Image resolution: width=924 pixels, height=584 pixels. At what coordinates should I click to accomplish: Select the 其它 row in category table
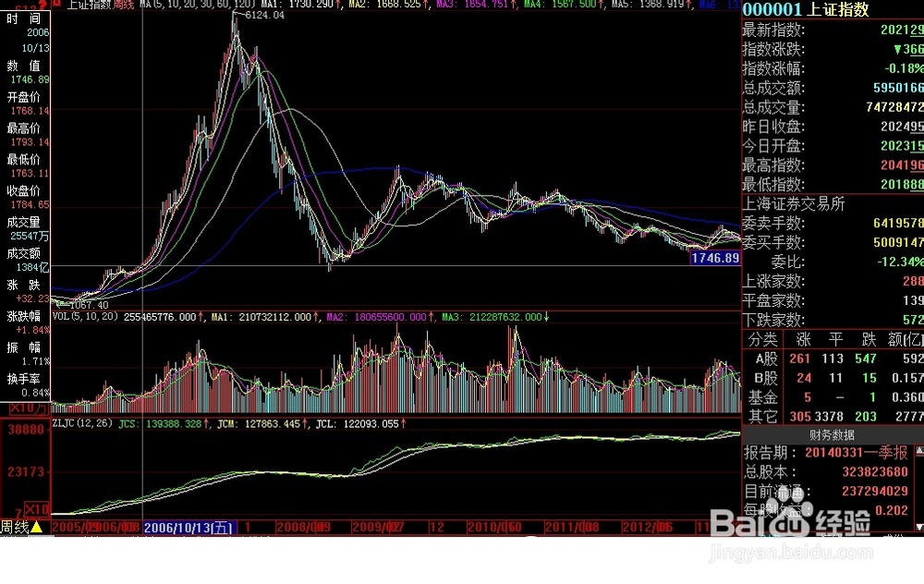click(x=833, y=417)
